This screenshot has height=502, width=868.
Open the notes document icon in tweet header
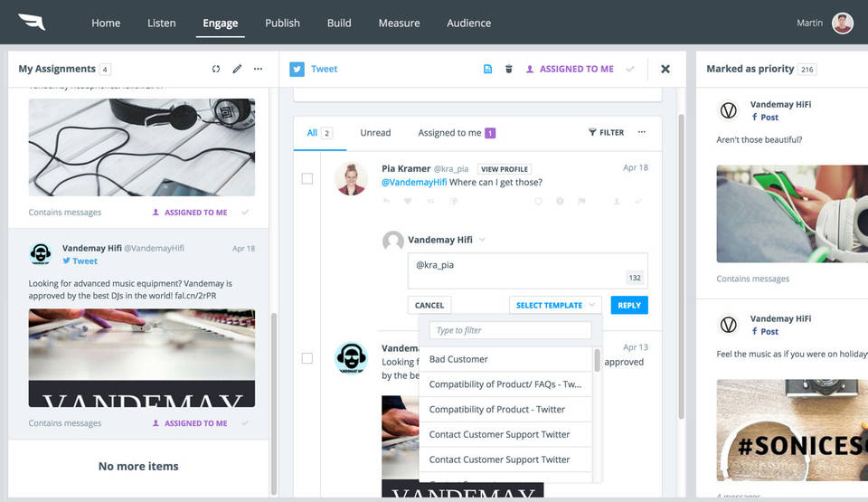click(x=487, y=69)
